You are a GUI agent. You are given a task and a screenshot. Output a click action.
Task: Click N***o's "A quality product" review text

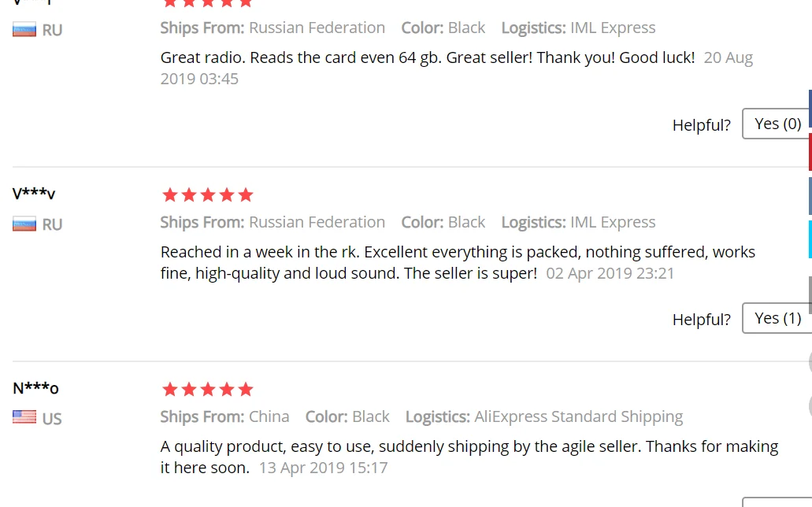click(x=469, y=447)
